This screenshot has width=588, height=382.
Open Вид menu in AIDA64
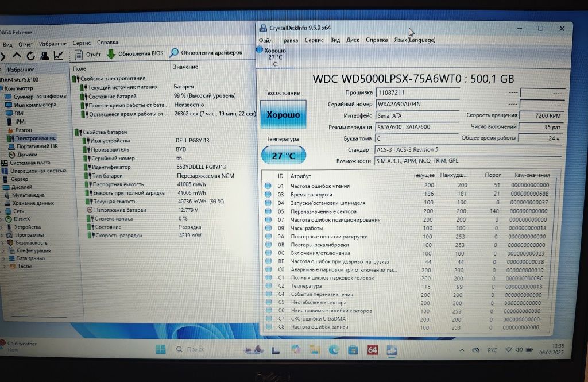[7, 44]
